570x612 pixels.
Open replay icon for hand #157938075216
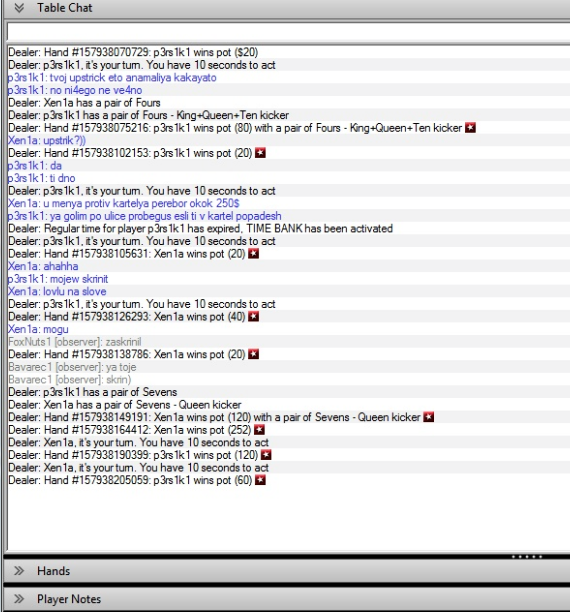click(x=470, y=128)
